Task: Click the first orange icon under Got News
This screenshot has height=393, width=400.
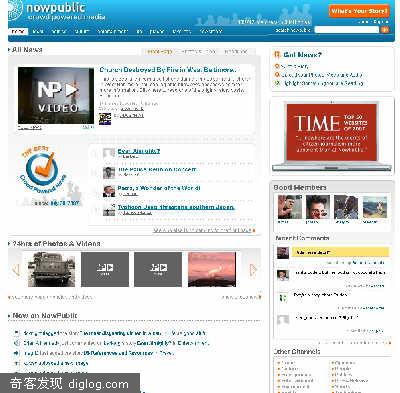Action: coord(276,66)
